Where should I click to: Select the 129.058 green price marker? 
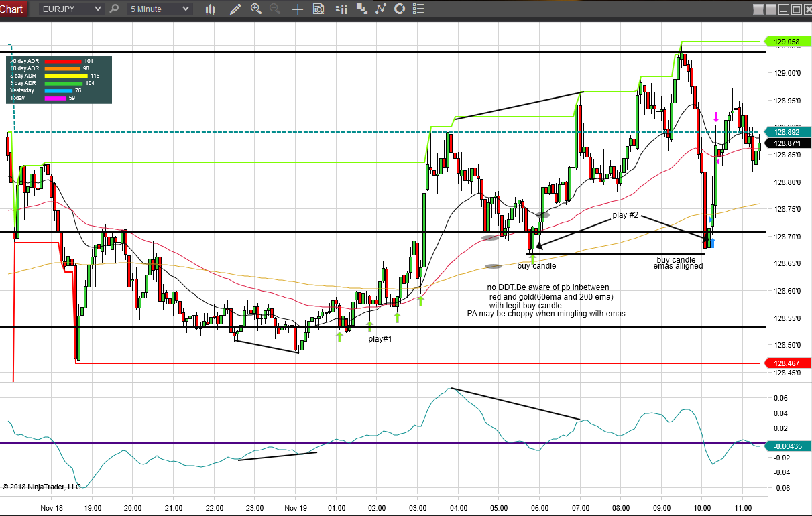pyautogui.click(x=787, y=42)
